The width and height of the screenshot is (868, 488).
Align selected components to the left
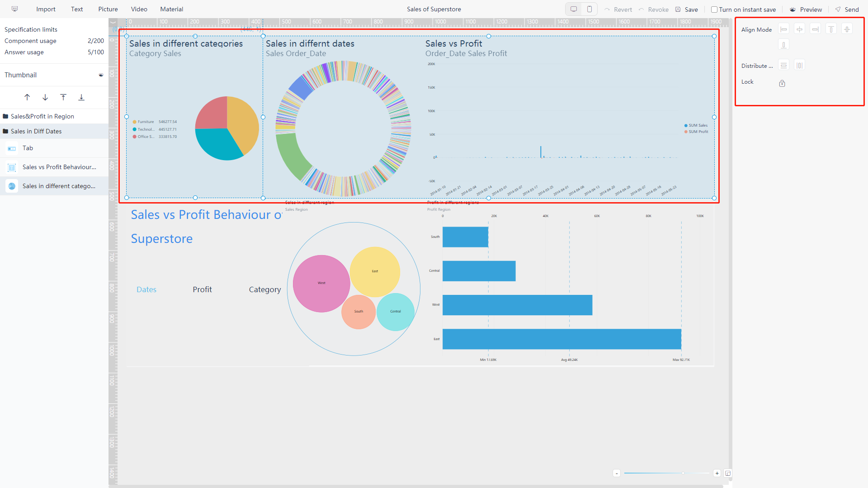tap(783, 29)
